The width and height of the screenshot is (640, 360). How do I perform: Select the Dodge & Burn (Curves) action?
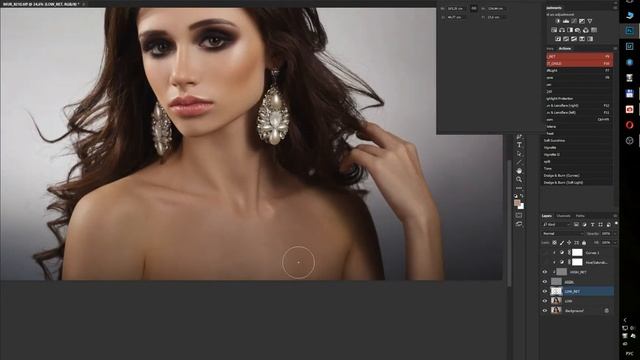tap(577, 176)
